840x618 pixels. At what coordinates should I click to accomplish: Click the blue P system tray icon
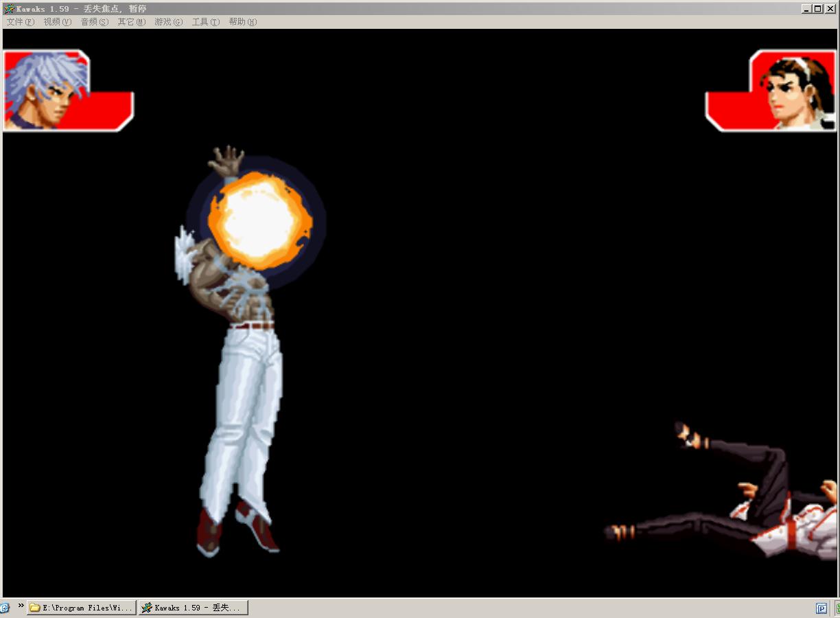(x=821, y=608)
